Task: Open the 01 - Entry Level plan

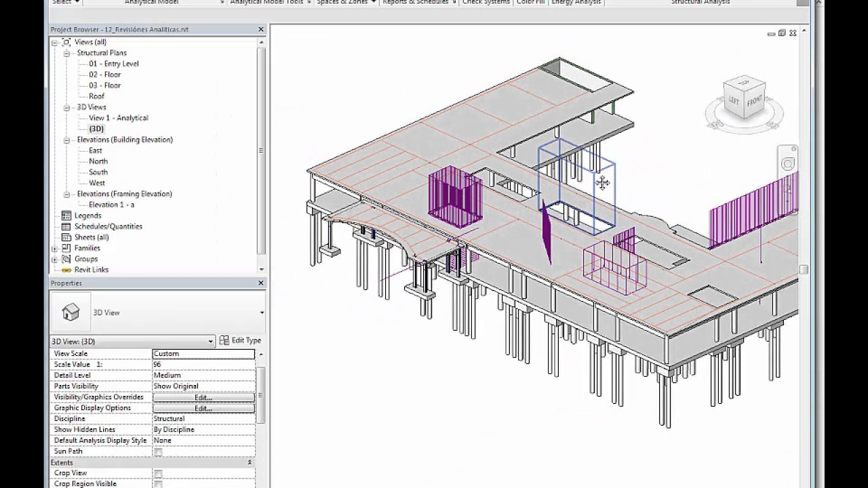Action: (x=113, y=64)
